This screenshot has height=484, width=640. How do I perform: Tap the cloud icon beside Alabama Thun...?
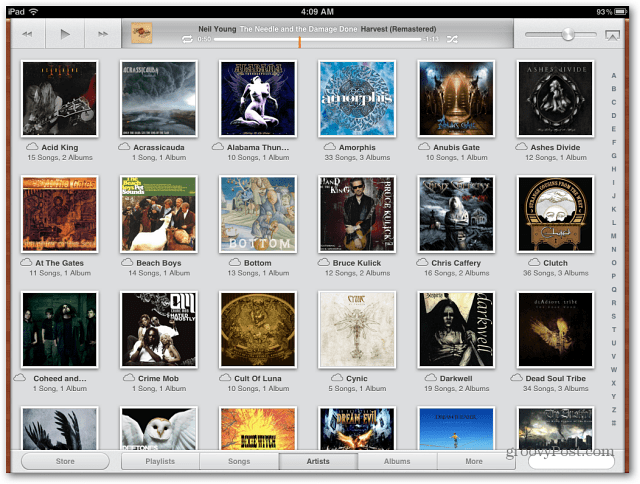[218, 147]
